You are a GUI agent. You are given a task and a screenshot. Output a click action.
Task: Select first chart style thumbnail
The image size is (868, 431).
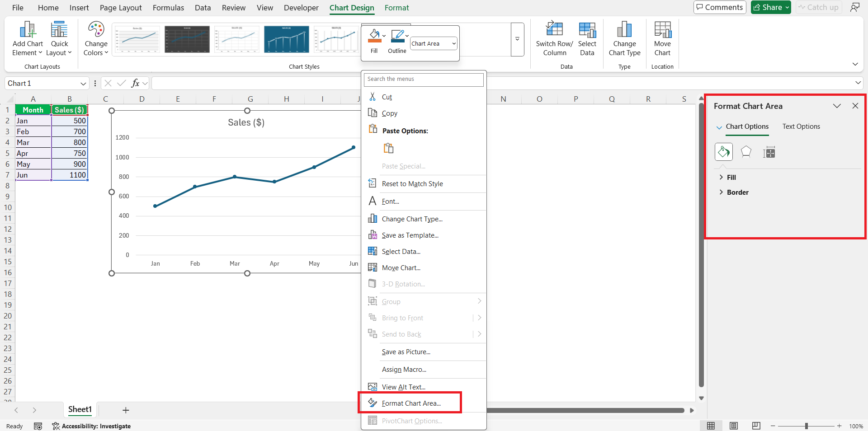coord(137,39)
